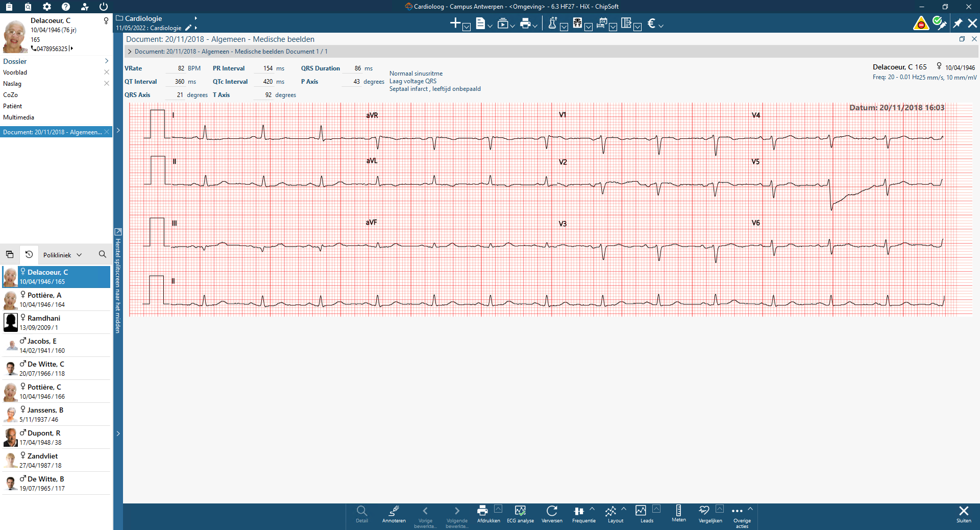This screenshot has height=530, width=980.
Task: Expand the Dossier section chevron
Action: coord(106,61)
